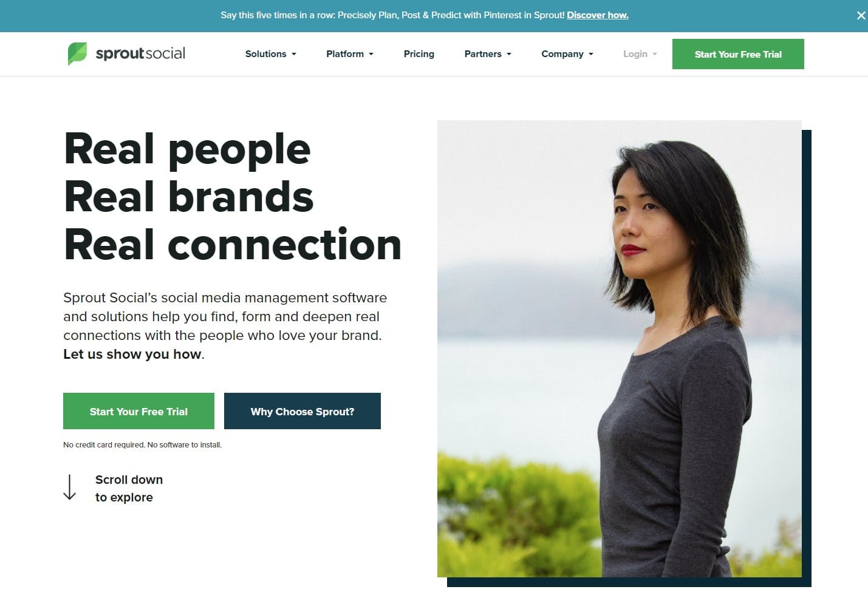This screenshot has width=868, height=598.
Task: Open the Pricing menu item
Action: pos(419,54)
